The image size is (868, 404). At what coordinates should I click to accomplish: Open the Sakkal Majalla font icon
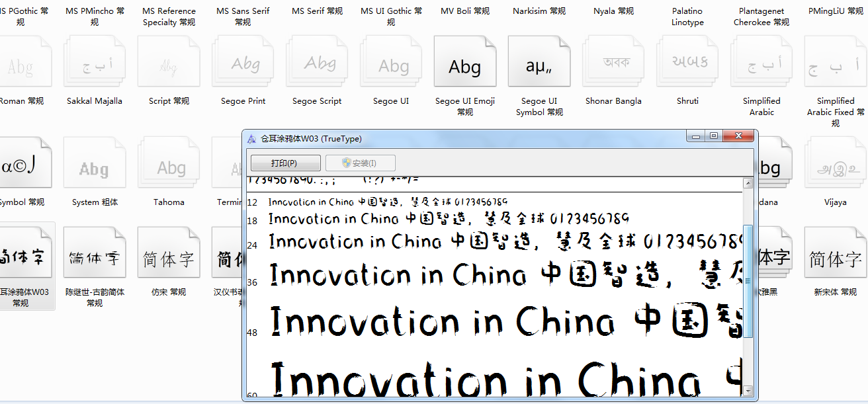pos(95,65)
